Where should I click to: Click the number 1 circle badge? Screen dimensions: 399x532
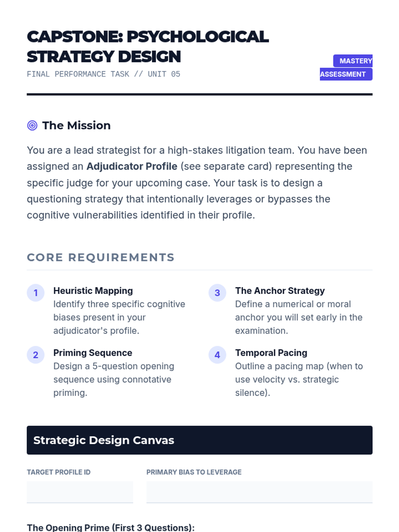click(36, 293)
